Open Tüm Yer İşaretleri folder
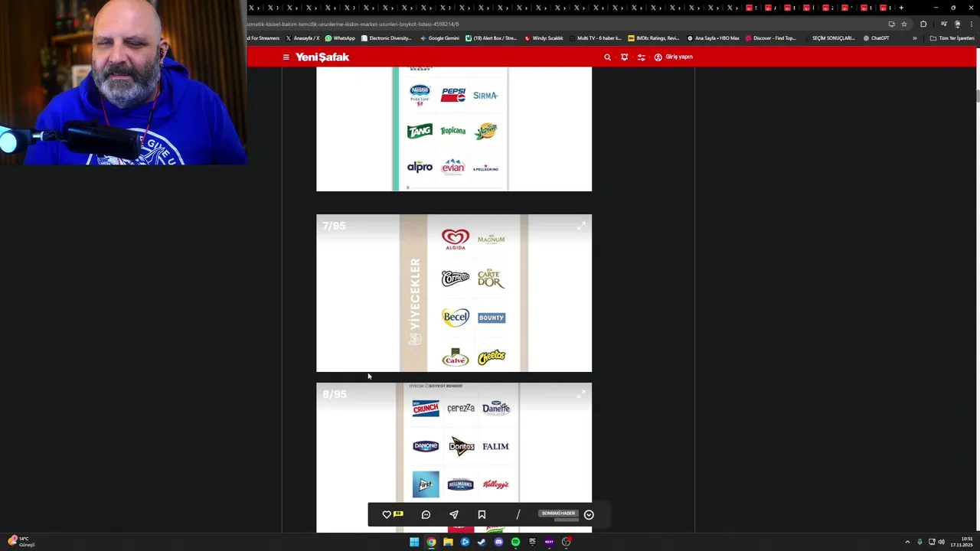The width and height of the screenshot is (980, 551). (952, 38)
